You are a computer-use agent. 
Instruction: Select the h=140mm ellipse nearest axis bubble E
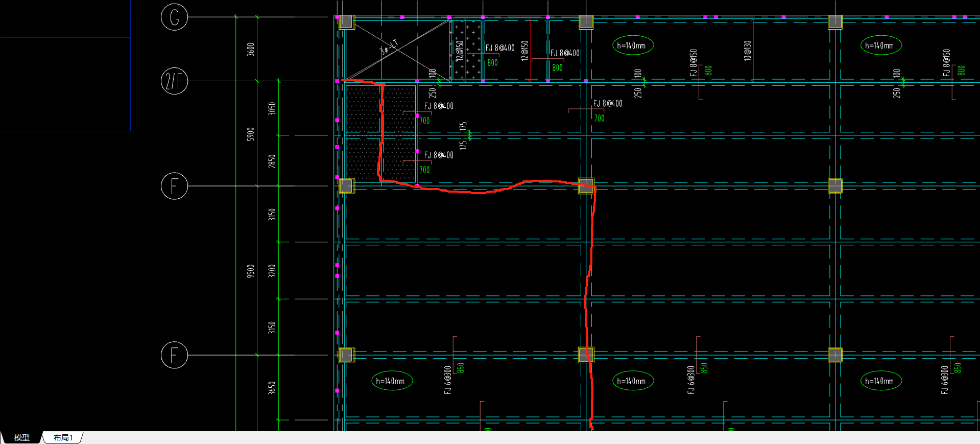[392, 381]
